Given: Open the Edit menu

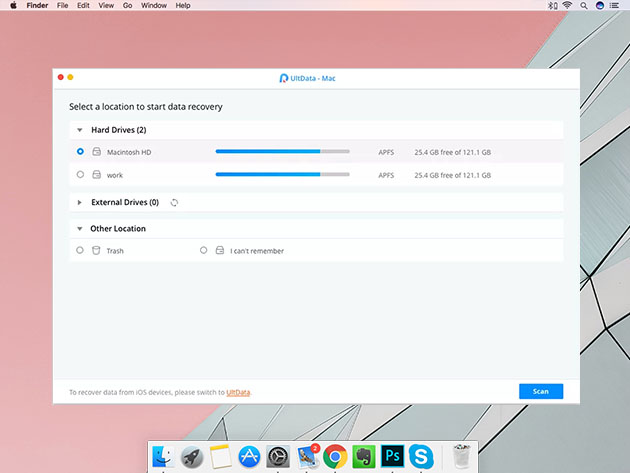Looking at the screenshot, I should point(83,5).
